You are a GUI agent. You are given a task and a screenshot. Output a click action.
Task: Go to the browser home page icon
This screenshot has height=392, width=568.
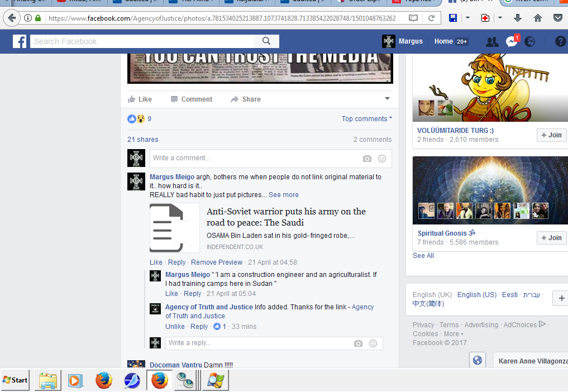(x=538, y=18)
